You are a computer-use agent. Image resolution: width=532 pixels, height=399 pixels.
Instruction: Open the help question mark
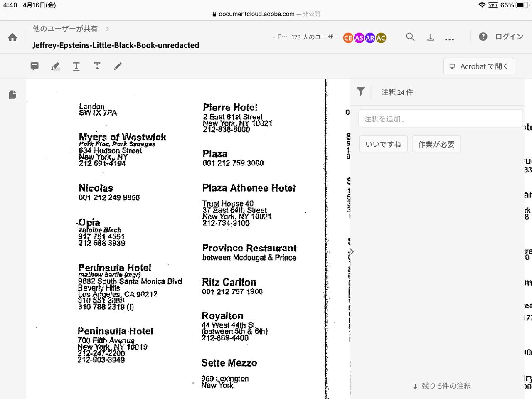click(x=483, y=37)
